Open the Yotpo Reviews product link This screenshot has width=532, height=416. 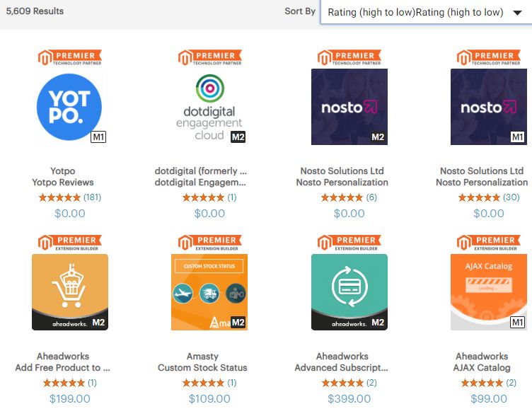point(63,183)
